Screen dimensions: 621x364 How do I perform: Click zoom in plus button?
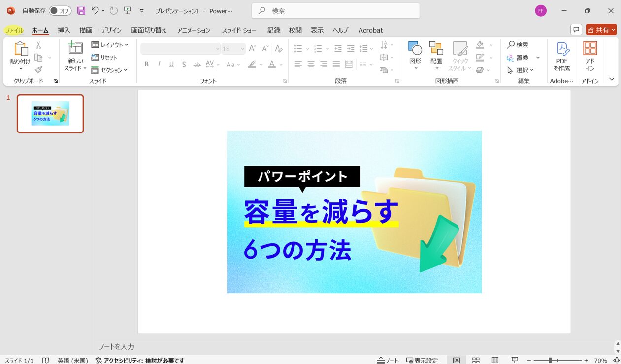(586, 360)
